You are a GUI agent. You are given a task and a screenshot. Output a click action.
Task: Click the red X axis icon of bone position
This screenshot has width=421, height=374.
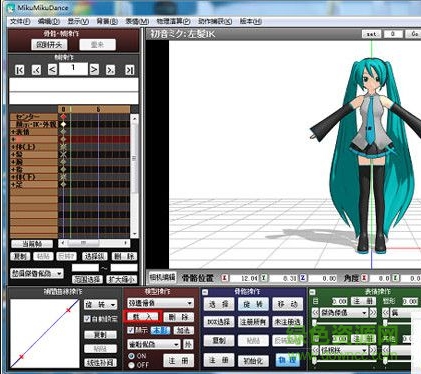pyautogui.click(x=225, y=278)
